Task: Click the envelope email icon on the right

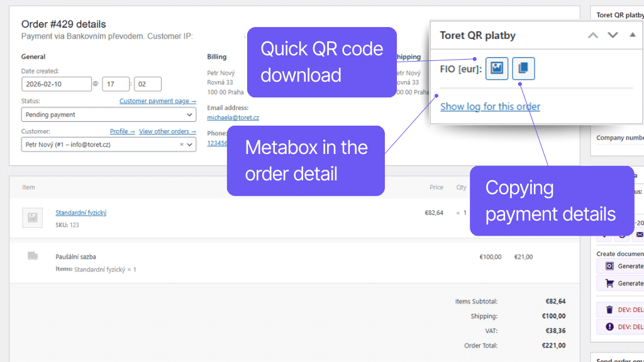Action: click(x=640, y=234)
